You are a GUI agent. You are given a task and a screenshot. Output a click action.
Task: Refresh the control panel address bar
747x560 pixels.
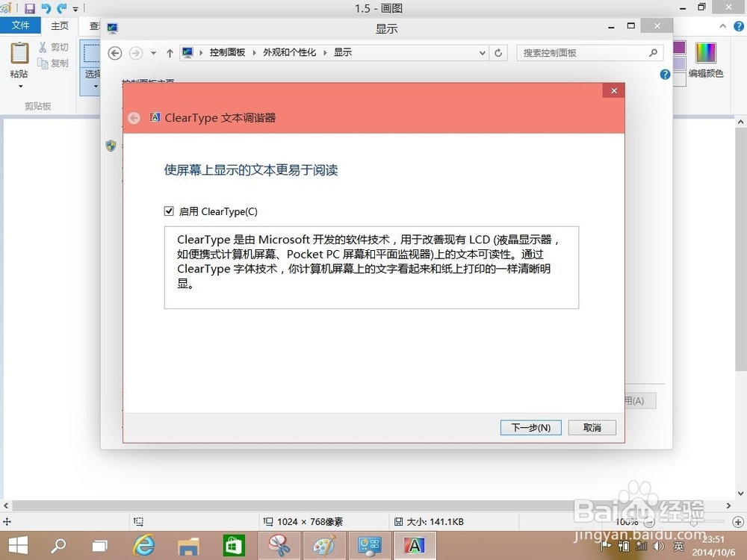coord(498,53)
